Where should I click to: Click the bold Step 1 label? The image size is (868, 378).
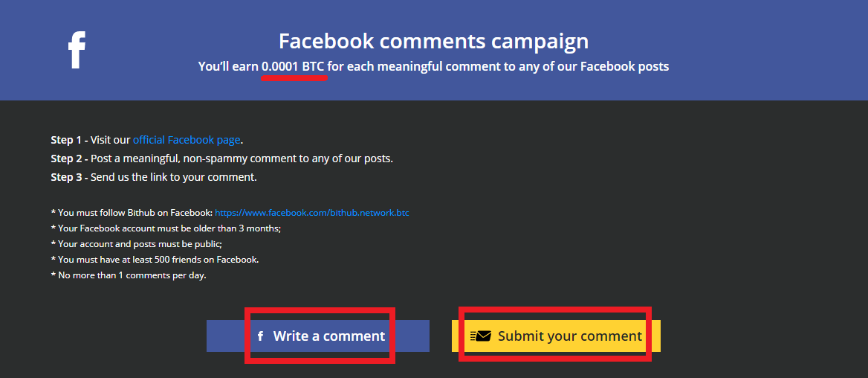tap(69, 140)
